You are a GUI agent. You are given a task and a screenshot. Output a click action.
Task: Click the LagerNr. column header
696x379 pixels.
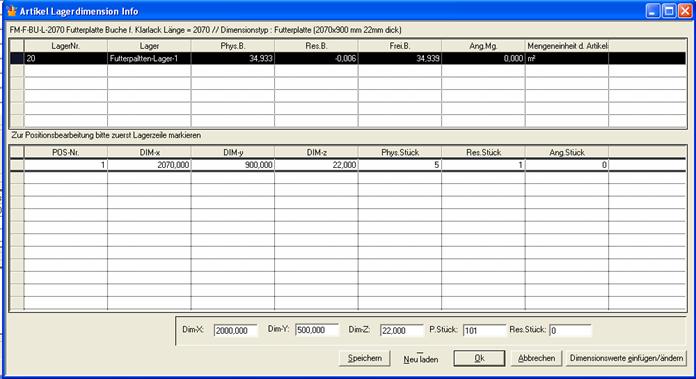pos(66,46)
